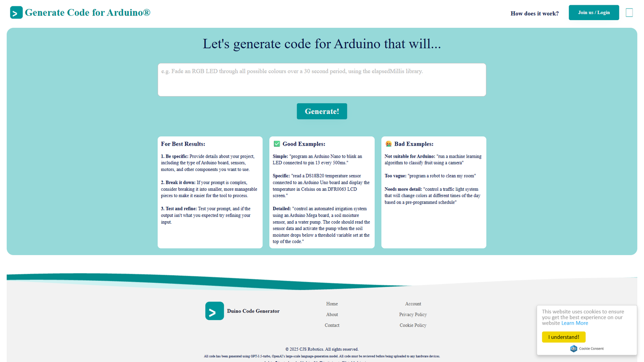Click the Duino Code Generator logo in the footer

point(214,311)
